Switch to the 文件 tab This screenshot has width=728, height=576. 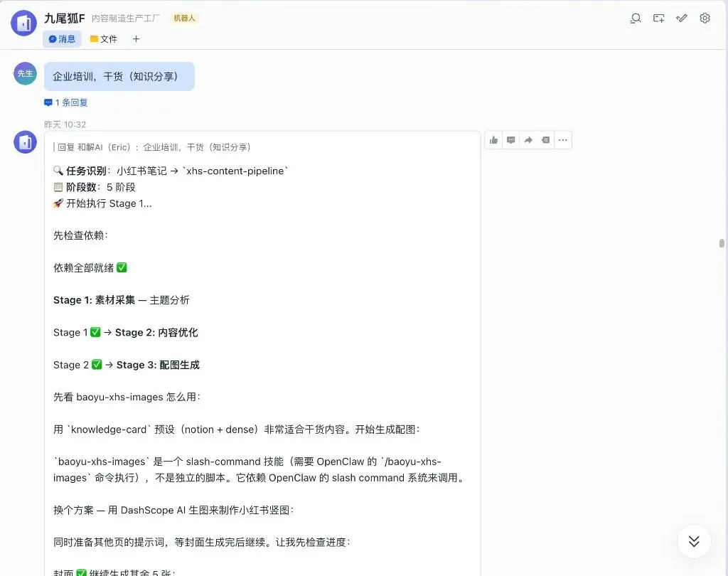coord(104,39)
